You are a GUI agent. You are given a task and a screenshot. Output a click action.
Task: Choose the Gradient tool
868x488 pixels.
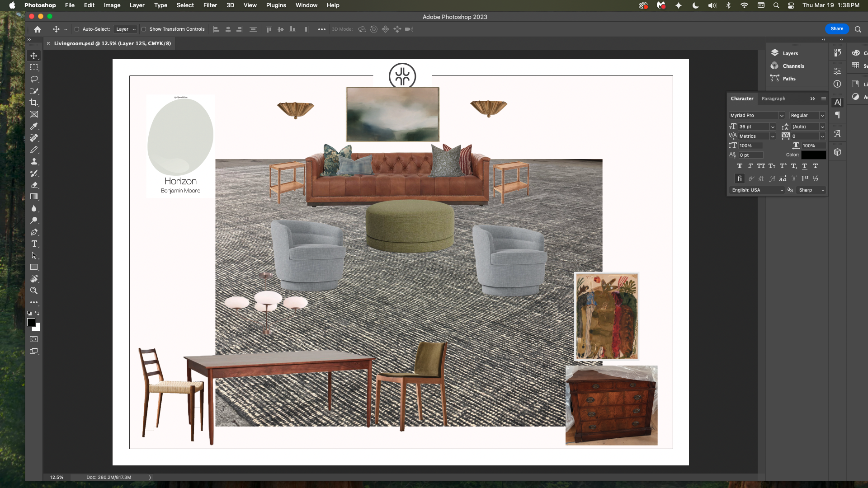pos(34,197)
